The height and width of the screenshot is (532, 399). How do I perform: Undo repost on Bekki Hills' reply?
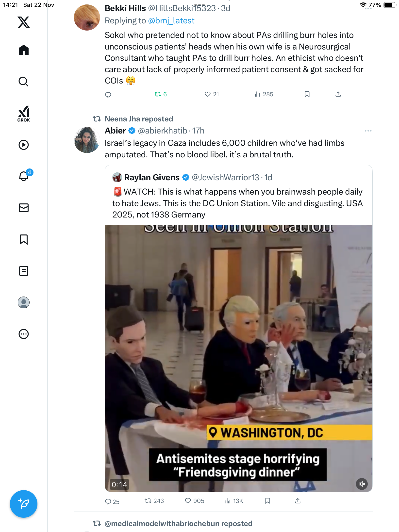158,94
